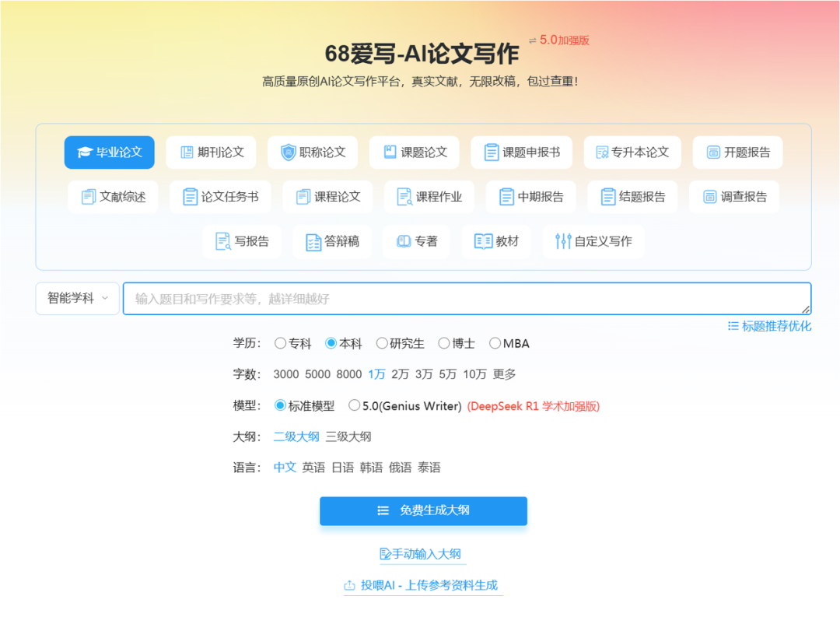Select the 1万 word count
Image resolution: width=840 pixels, height=617 pixels.
point(376,374)
